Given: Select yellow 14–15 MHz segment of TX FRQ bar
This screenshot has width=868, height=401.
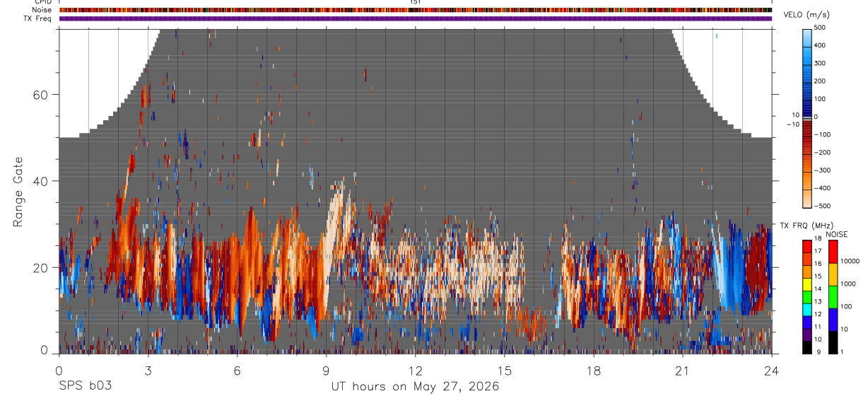Looking at the screenshot, I should pyautogui.click(x=807, y=284).
